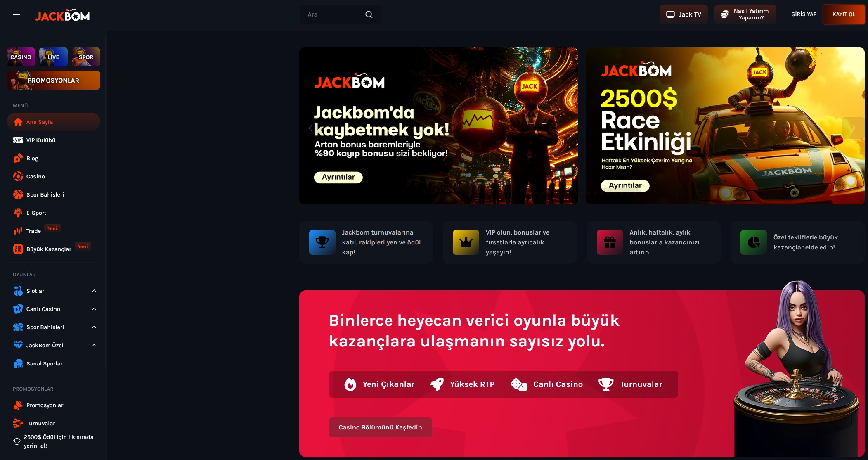Open the VIP olun, bonuslar card text
Viewport: 868px width, 460px height.
517,242
